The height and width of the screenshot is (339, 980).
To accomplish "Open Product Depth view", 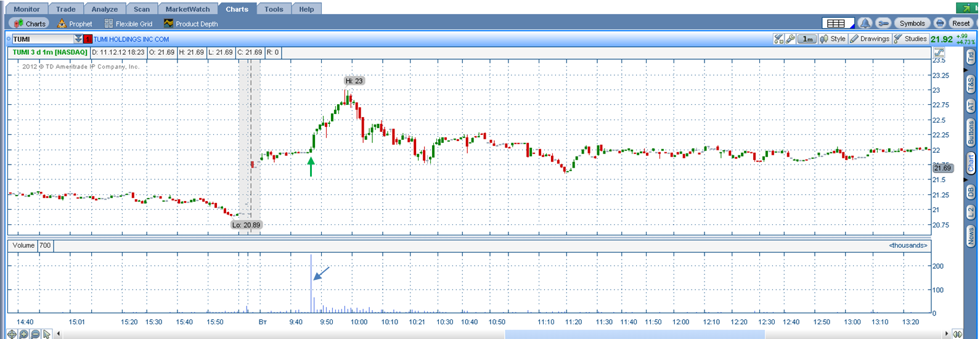I will tap(190, 23).
